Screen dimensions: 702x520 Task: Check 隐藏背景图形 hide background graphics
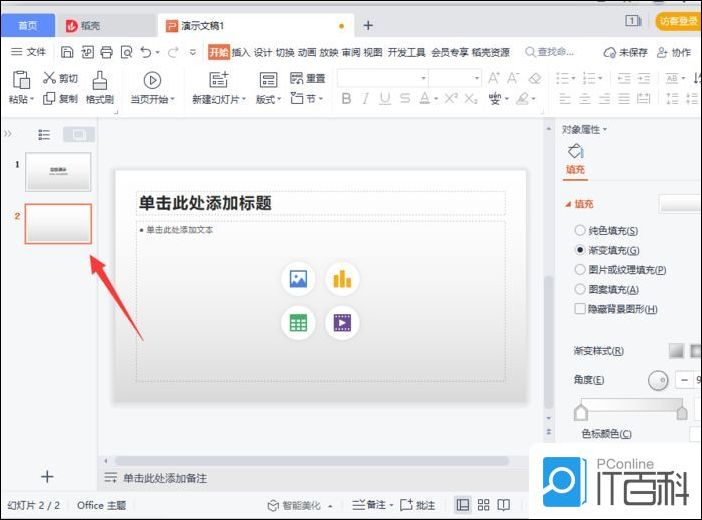pos(580,309)
